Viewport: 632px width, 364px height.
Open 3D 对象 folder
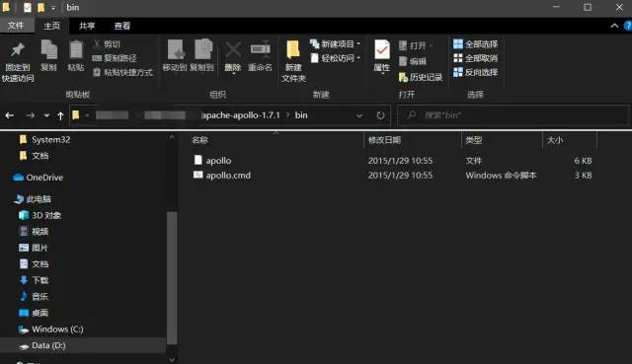tap(40, 215)
